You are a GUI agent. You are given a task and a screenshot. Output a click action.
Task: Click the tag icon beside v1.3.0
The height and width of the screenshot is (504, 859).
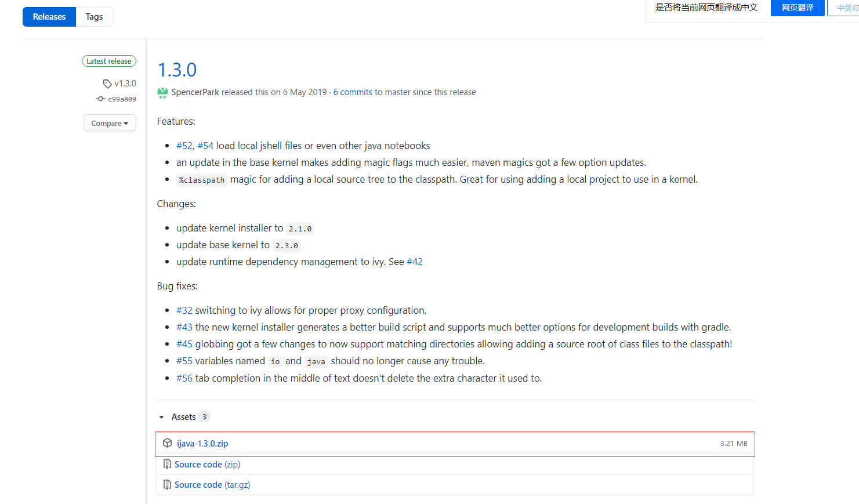coord(107,83)
